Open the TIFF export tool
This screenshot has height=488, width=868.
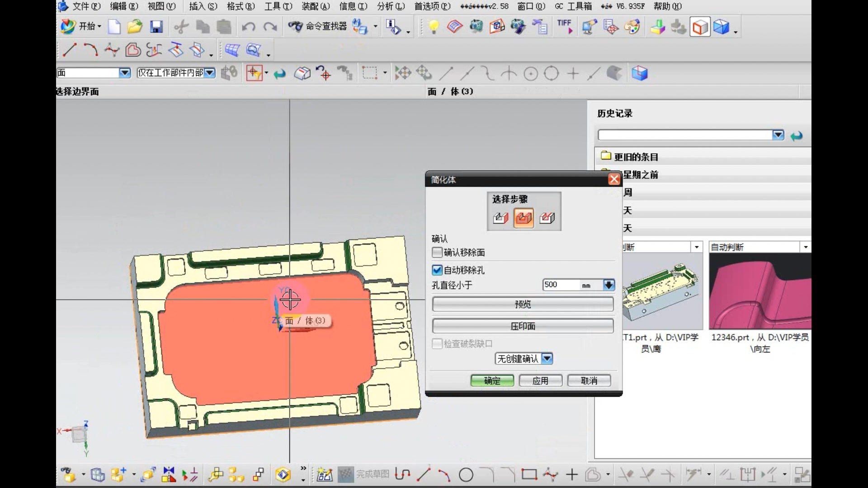click(x=565, y=27)
